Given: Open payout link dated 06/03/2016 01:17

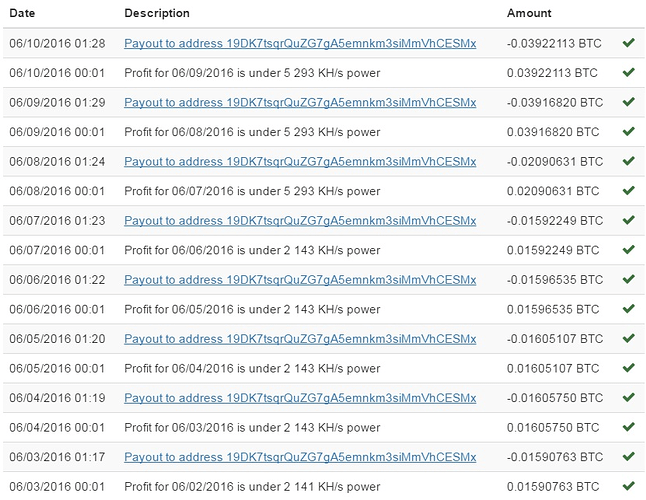Looking at the screenshot, I should click(x=300, y=457).
